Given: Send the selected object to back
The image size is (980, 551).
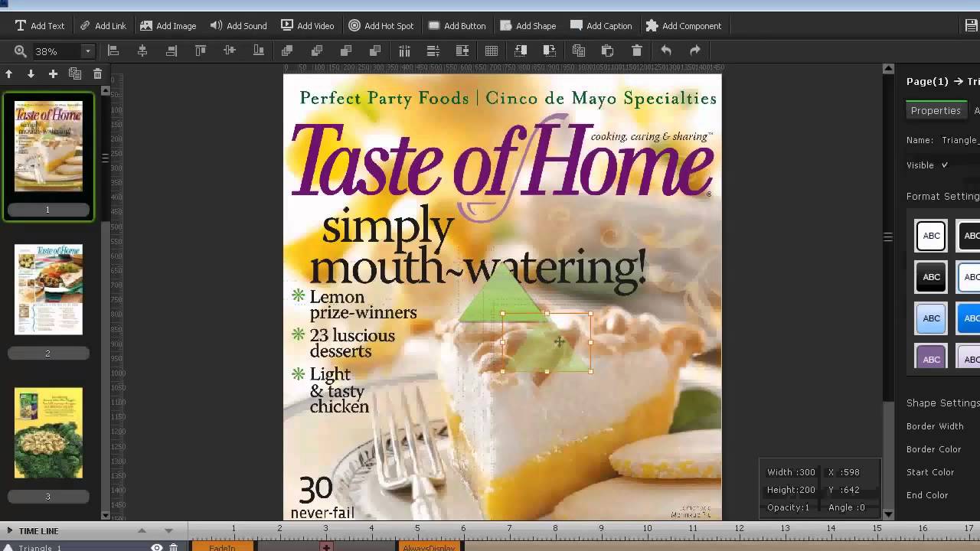Looking at the screenshot, I should click(375, 51).
